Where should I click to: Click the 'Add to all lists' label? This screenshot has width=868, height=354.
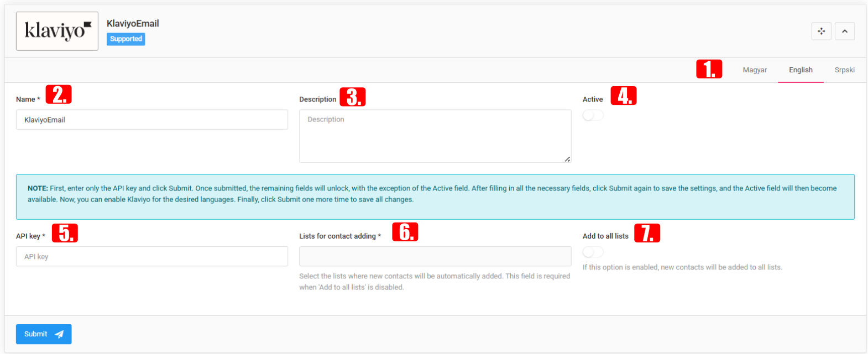605,236
